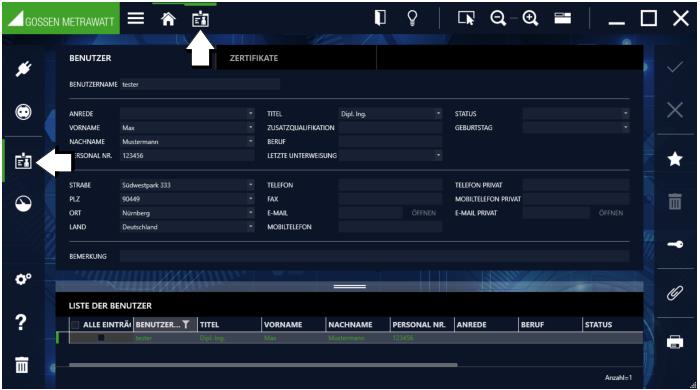Click the star favorite icon
This screenshot has height=390, width=700.
(x=675, y=158)
